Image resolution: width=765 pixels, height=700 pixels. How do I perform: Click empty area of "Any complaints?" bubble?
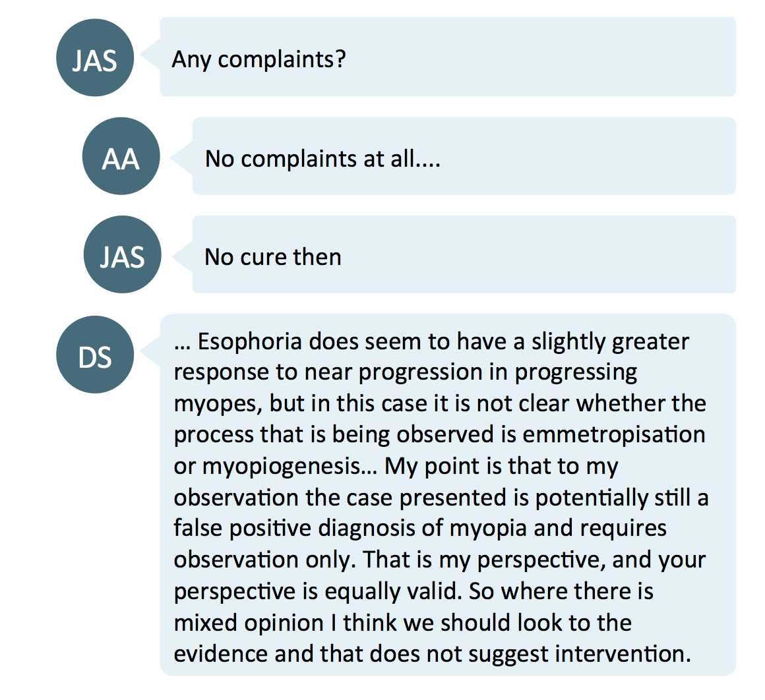[x=537, y=57]
